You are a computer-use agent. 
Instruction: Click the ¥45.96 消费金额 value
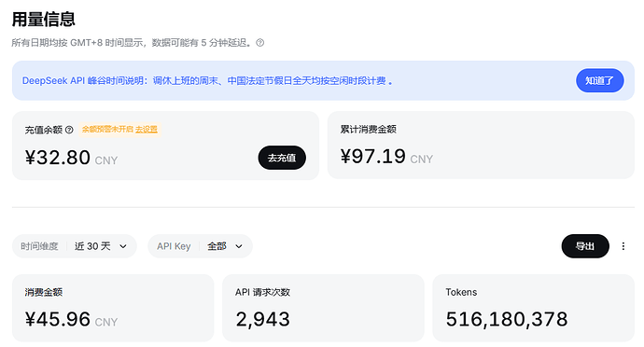[58, 320]
